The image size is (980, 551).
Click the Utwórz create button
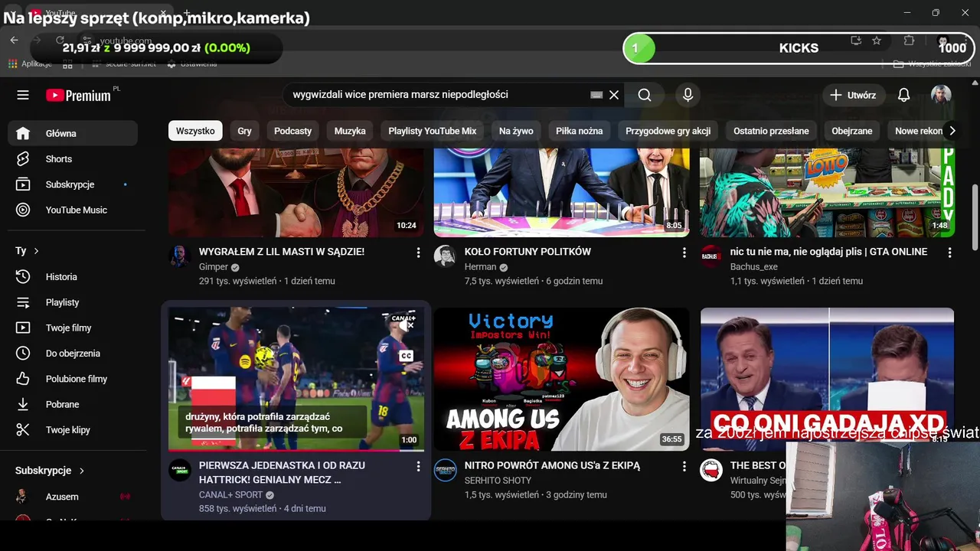[854, 95]
